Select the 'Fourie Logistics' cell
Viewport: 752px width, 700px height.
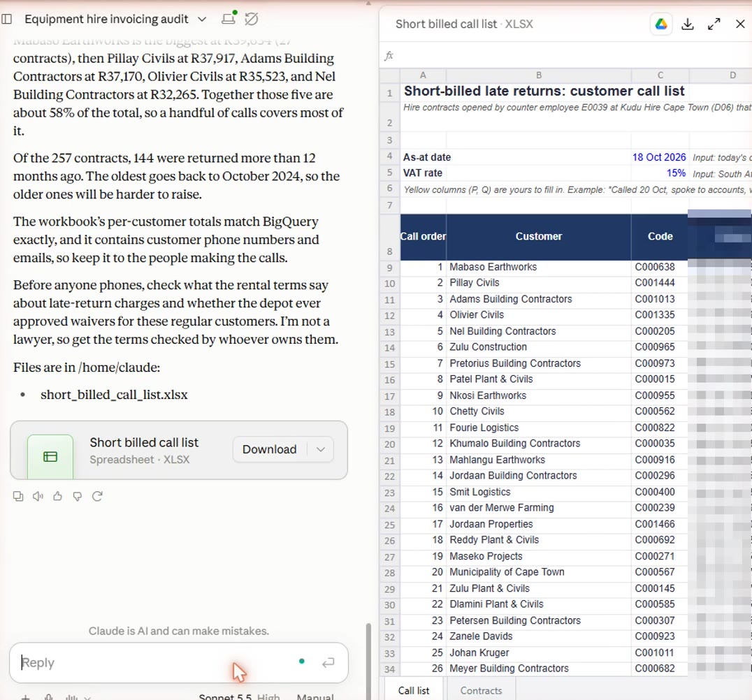tap(539, 428)
